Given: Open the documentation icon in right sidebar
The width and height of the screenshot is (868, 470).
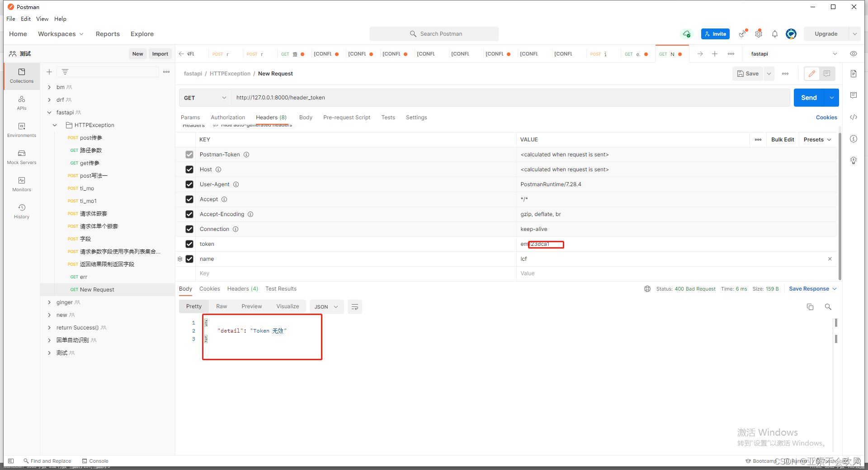Looking at the screenshot, I should point(854,74).
